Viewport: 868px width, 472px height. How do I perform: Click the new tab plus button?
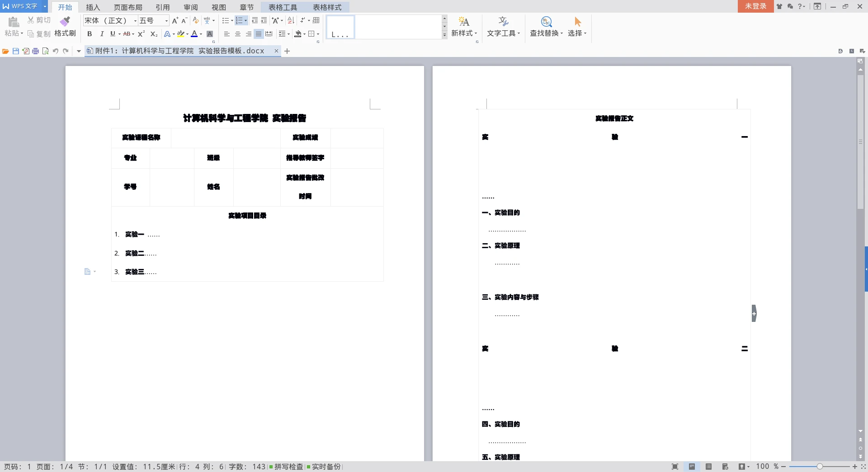[287, 51]
